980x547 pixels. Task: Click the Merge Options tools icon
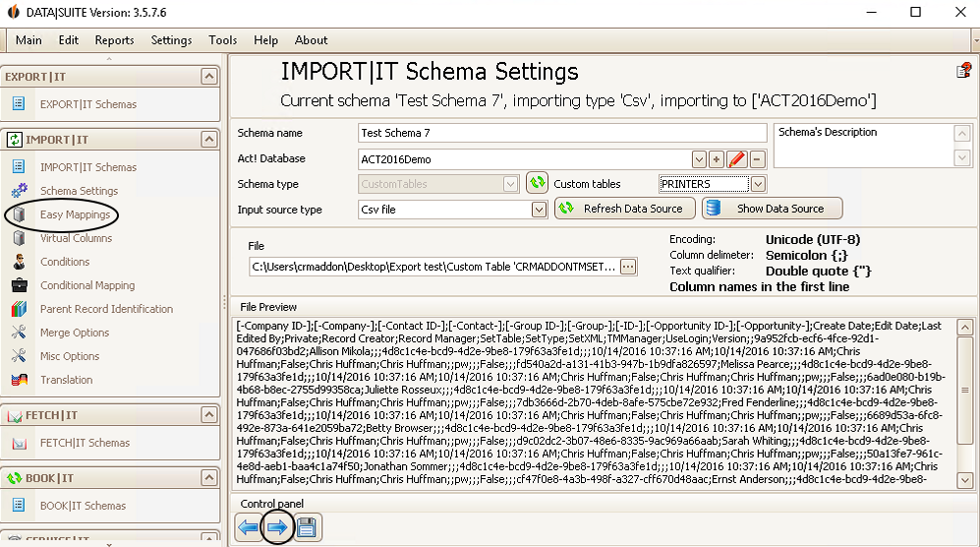click(x=20, y=333)
